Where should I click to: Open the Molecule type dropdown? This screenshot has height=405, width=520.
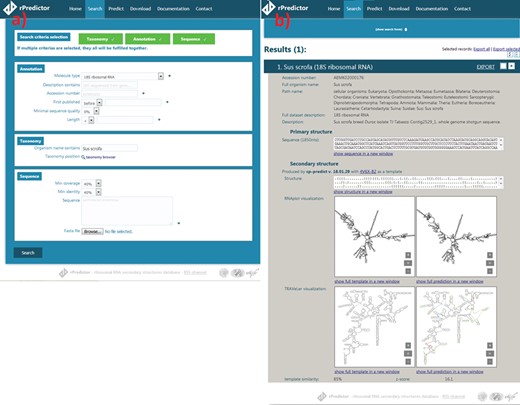coord(161,76)
